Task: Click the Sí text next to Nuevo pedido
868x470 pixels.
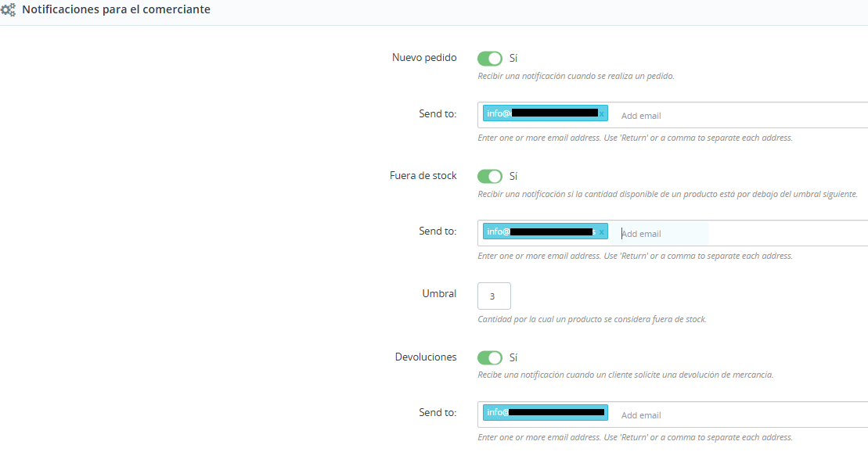Action: click(513, 58)
